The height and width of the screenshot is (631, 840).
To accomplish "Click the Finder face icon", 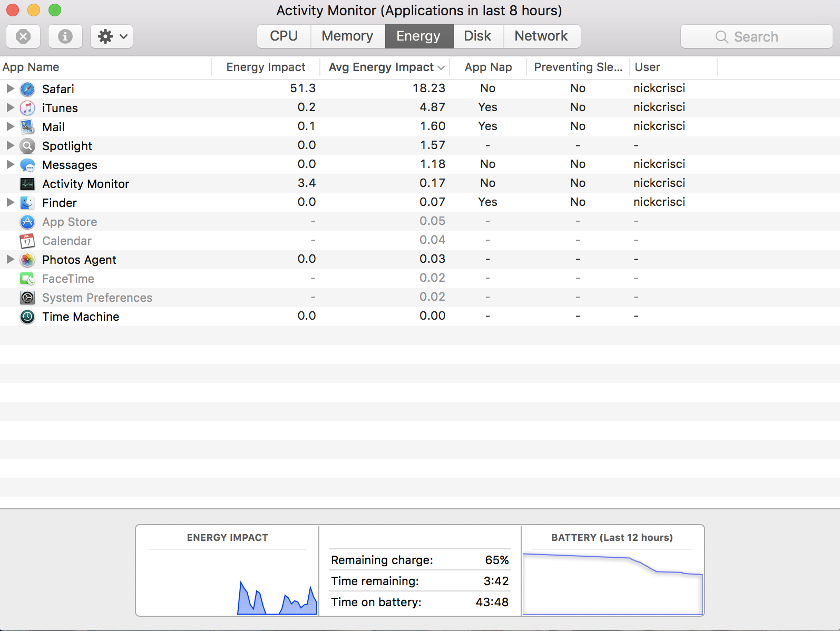I will pyautogui.click(x=27, y=203).
